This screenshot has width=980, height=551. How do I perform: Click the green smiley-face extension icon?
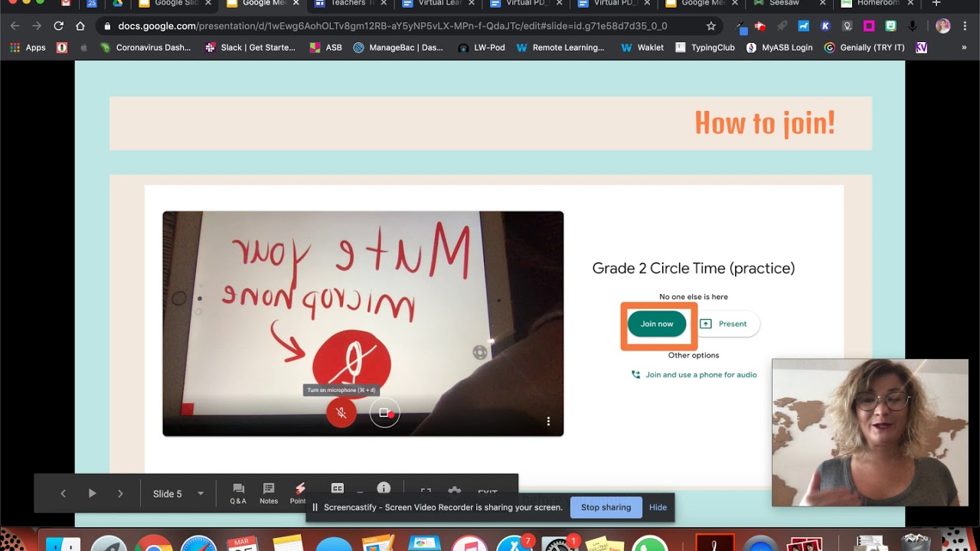890,26
